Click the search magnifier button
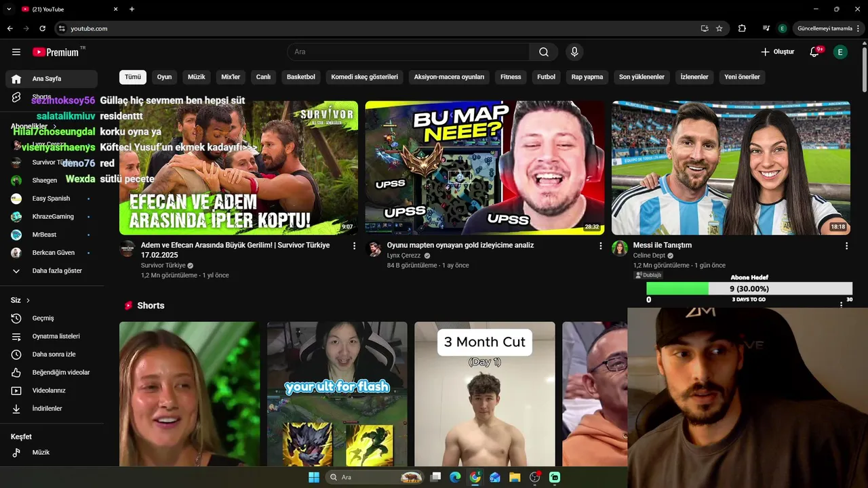The image size is (868, 488). pyautogui.click(x=544, y=52)
